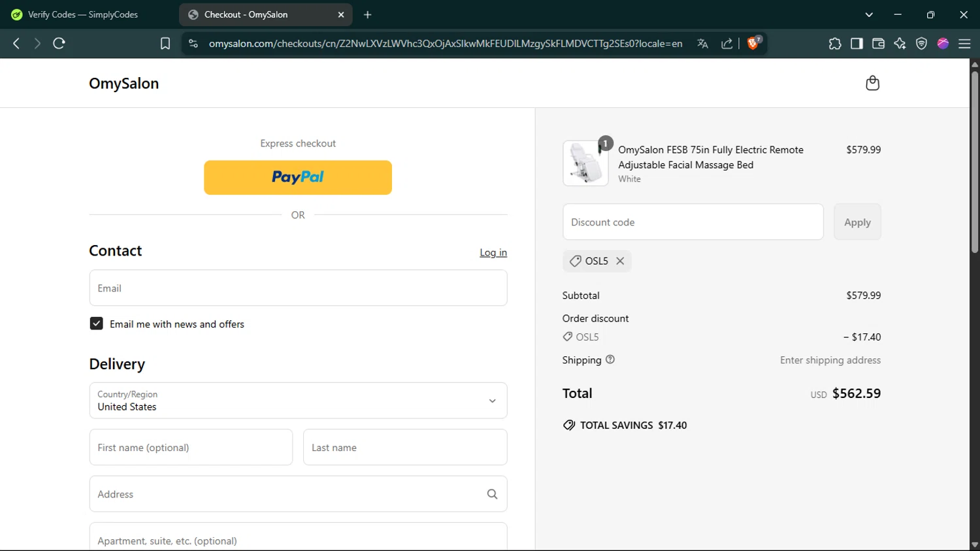Close the Checkout - OmySalon tab
Image resolution: width=980 pixels, height=551 pixels.
(x=341, y=14)
